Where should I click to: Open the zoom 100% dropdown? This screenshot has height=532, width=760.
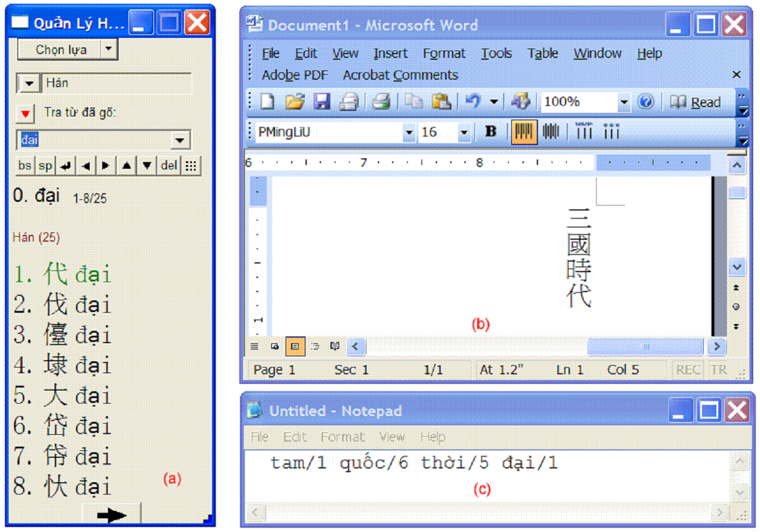click(x=623, y=102)
